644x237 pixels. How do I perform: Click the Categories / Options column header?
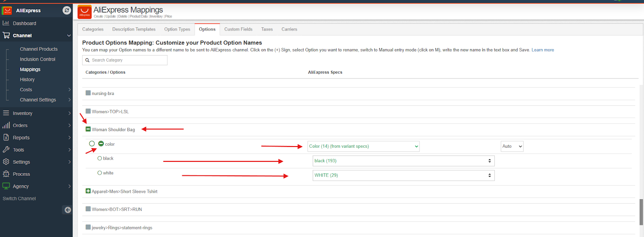[x=105, y=72]
